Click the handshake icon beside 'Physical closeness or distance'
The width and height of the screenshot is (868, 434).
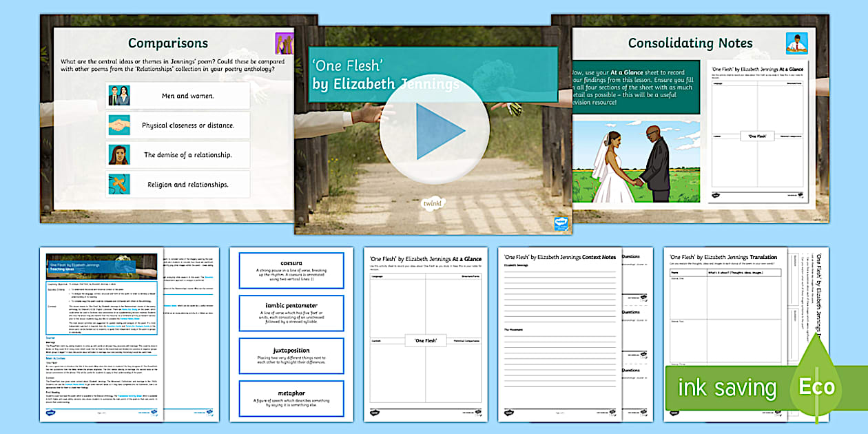click(118, 125)
